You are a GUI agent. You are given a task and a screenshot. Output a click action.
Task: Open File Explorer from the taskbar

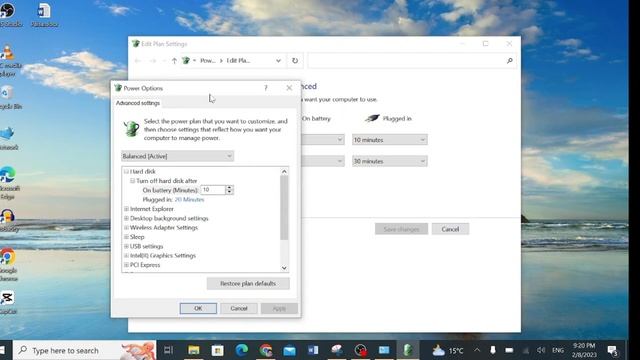click(x=193, y=350)
